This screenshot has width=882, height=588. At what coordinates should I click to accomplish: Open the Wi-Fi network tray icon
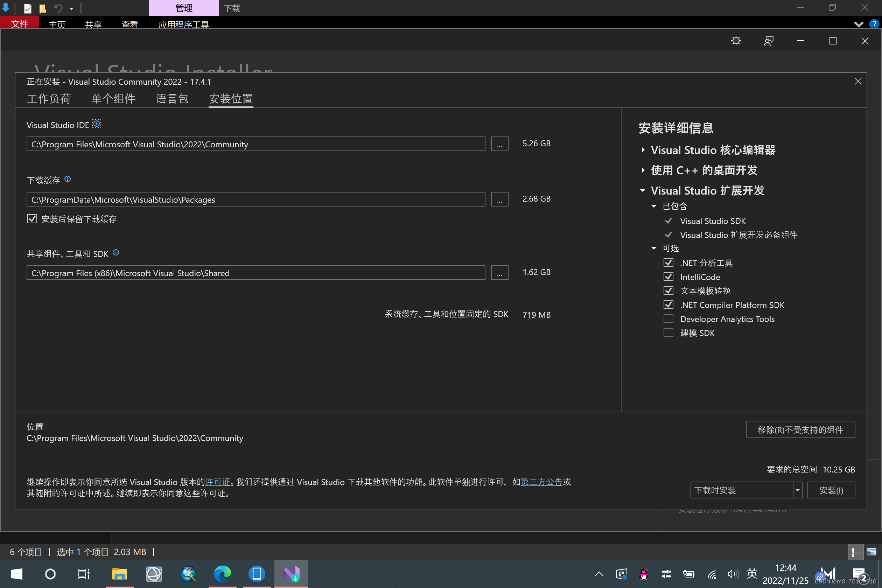click(711, 574)
